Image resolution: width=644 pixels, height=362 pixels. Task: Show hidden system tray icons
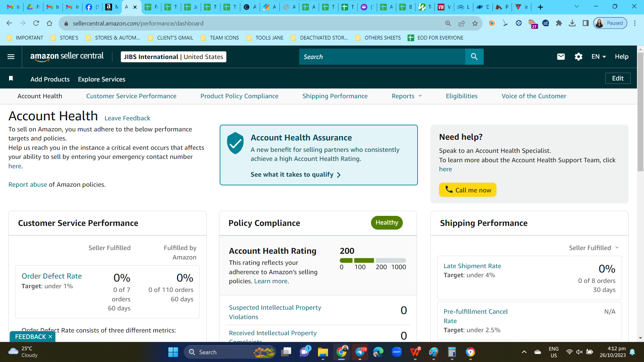[x=524, y=352]
